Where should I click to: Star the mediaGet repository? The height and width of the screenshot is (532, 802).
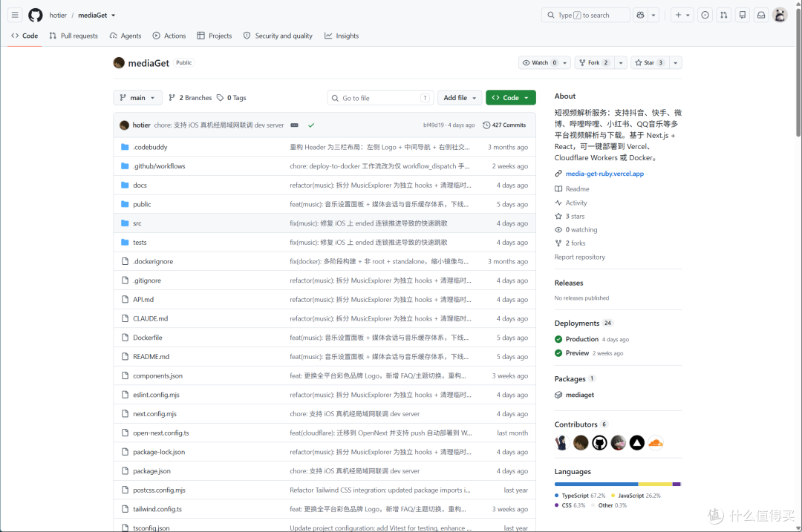[x=650, y=63]
